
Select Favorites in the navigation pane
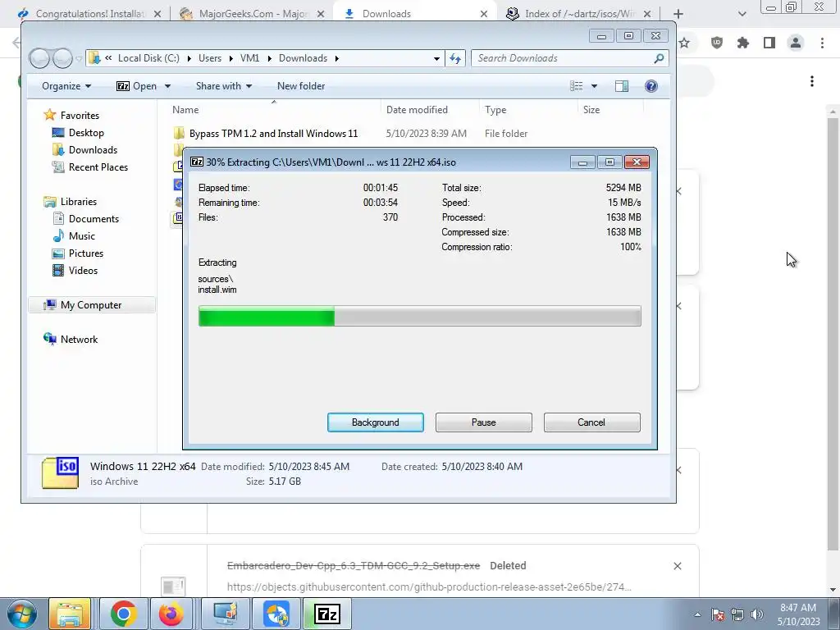click(x=80, y=115)
